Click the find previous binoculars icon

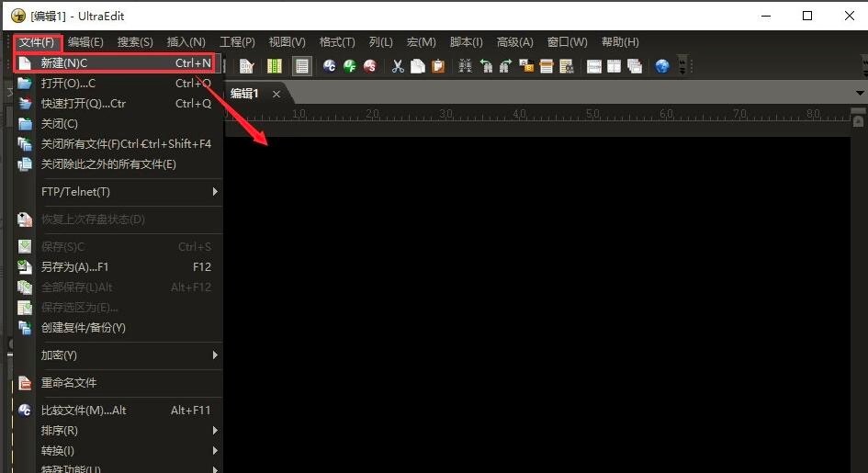[x=486, y=66]
